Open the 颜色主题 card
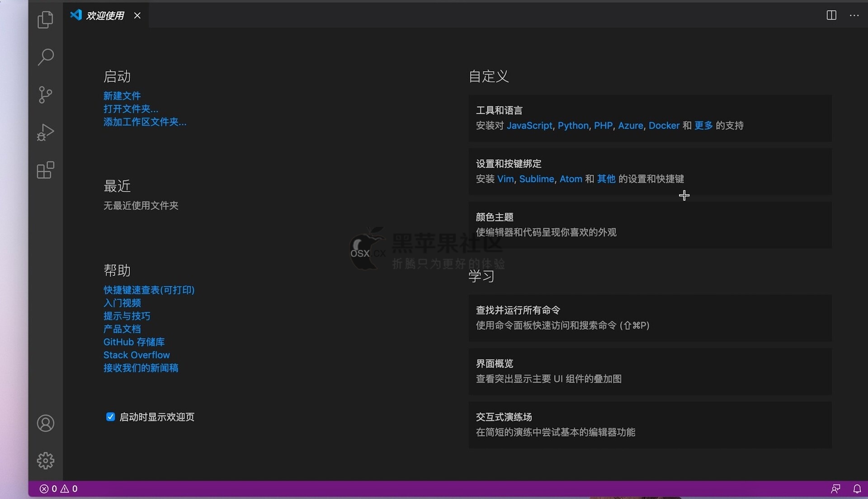The height and width of the screenshot is (499, 868). pos(650,225)
